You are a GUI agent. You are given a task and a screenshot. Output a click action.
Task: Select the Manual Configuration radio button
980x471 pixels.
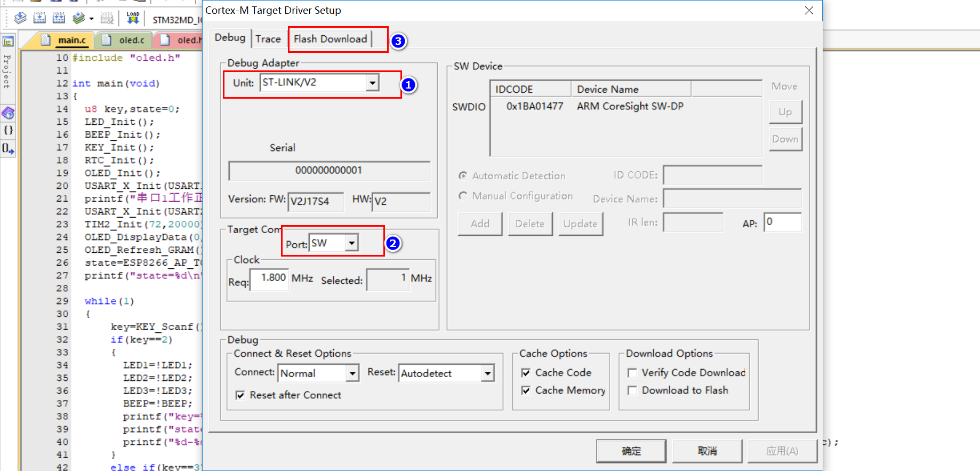[463, 196]
